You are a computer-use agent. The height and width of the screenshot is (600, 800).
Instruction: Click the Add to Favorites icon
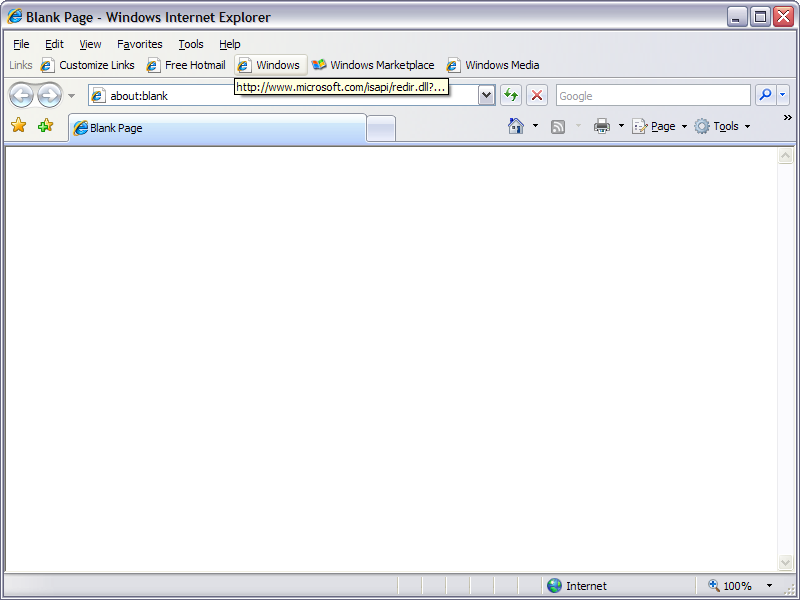pyautogui.click(x=45, y=126)
